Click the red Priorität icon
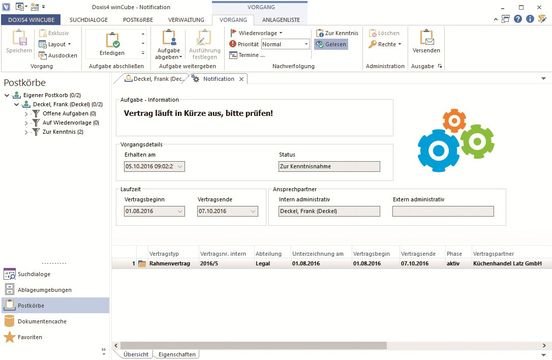The height and width of the screenshot is (360, 552). (x=232, y=44)
